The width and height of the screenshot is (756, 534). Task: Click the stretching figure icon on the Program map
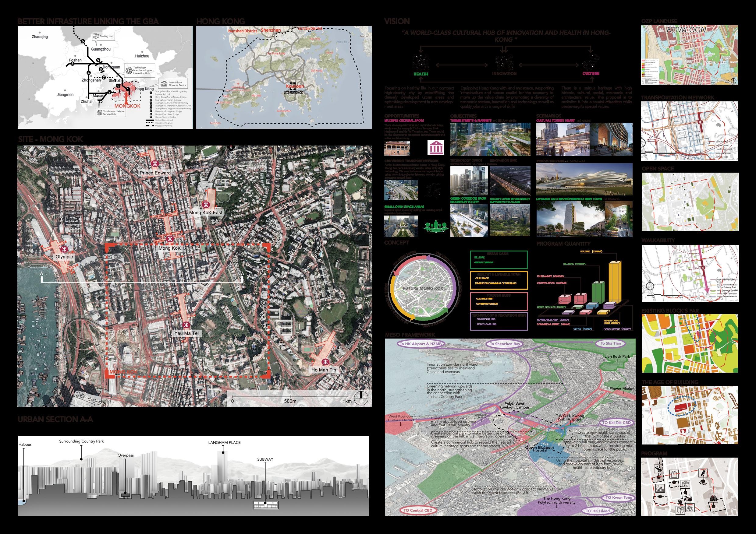pyautogui.click(x=703, y=473)
